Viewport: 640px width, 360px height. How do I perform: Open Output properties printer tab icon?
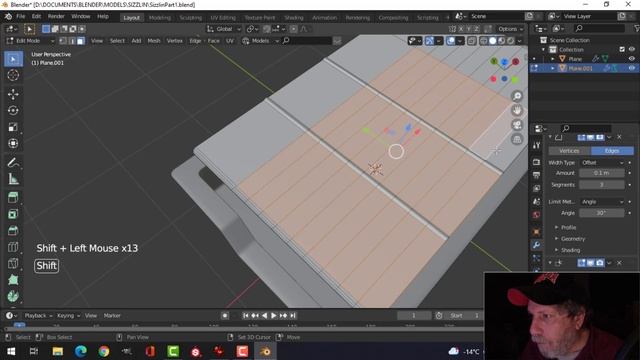click(x=536, y=176)
